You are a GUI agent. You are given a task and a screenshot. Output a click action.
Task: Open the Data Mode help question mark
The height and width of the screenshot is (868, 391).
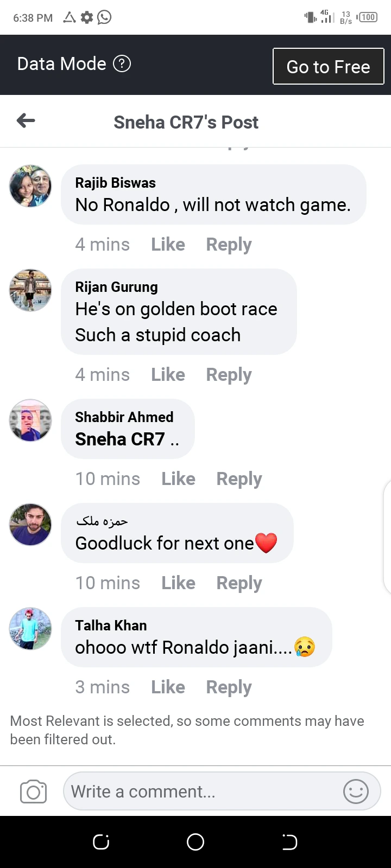pos(122,64)
